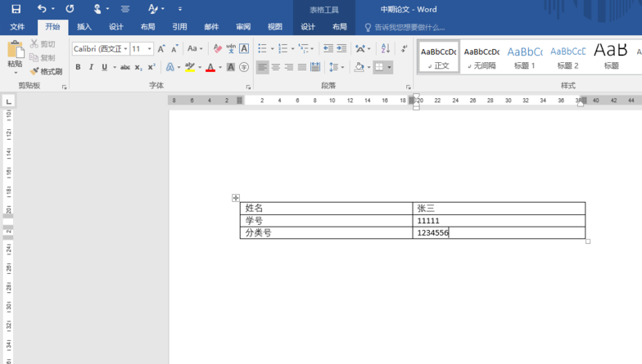Toggle Italic formatting

click(x=92, y=67)
